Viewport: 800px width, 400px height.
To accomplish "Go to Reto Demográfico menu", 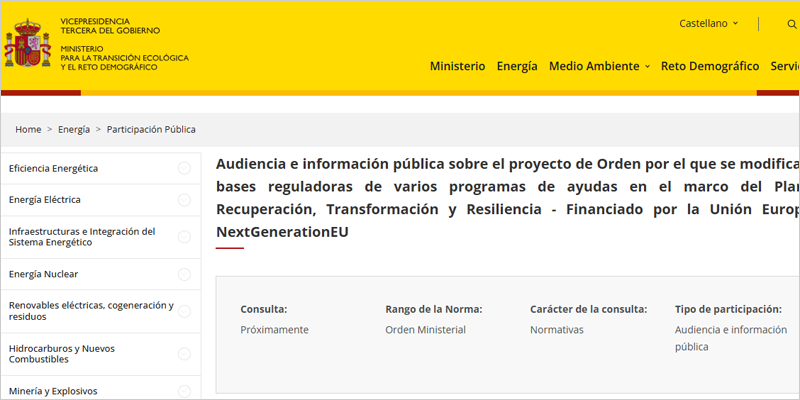I will click(710, 66).
